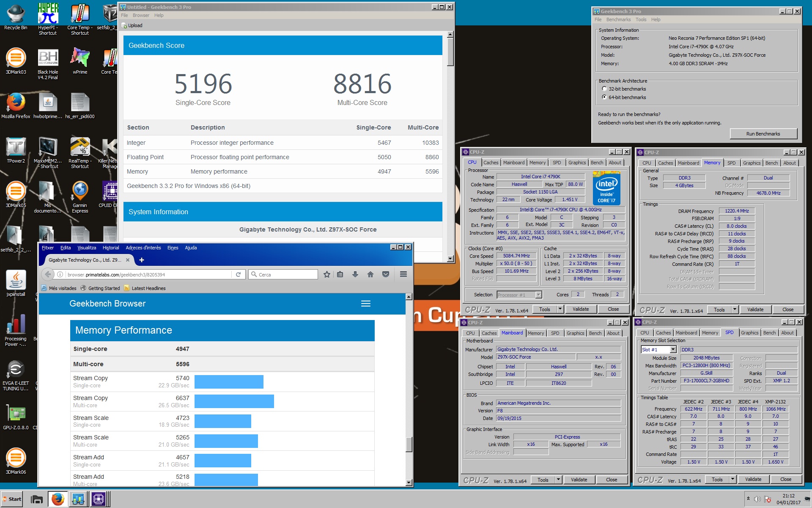The width and height of the screenshot is (812, 508).
Task: Open Tools dropdown arrow in CPU-Z Mainboard window
Action: coord(559,480)
